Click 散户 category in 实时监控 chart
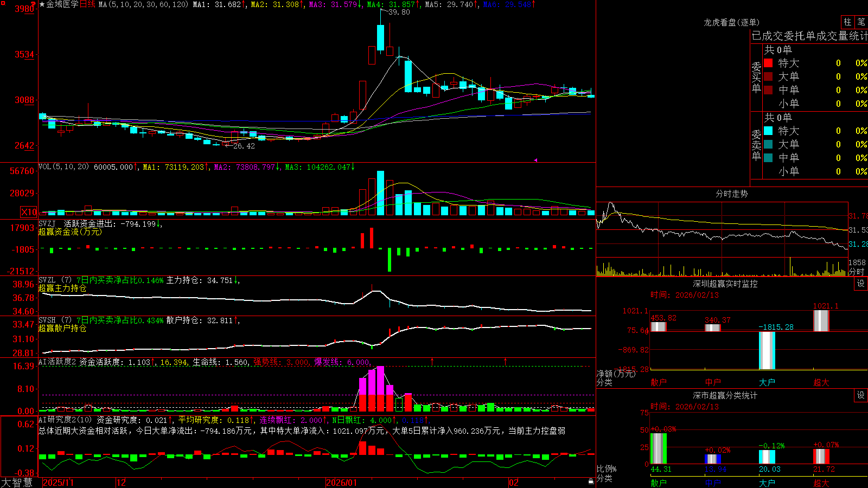Viewport: 868px width, 488px height. 659,382
